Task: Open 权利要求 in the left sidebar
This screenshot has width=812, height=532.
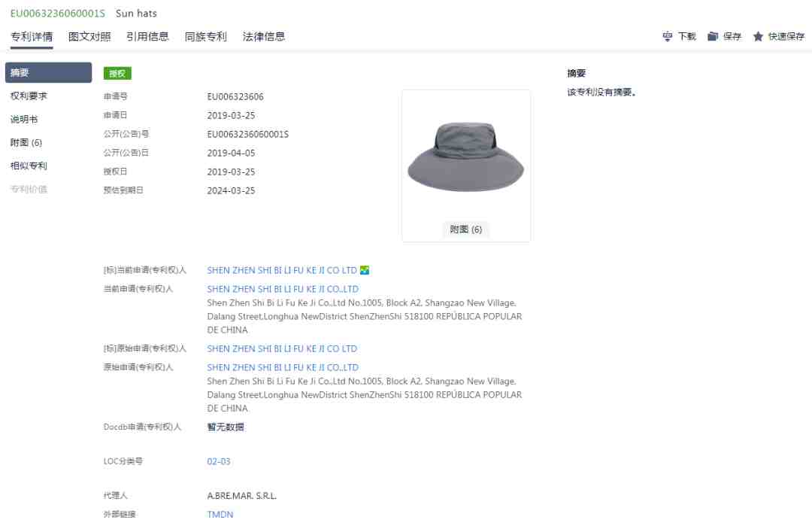Action: click(x=29, y=96)
